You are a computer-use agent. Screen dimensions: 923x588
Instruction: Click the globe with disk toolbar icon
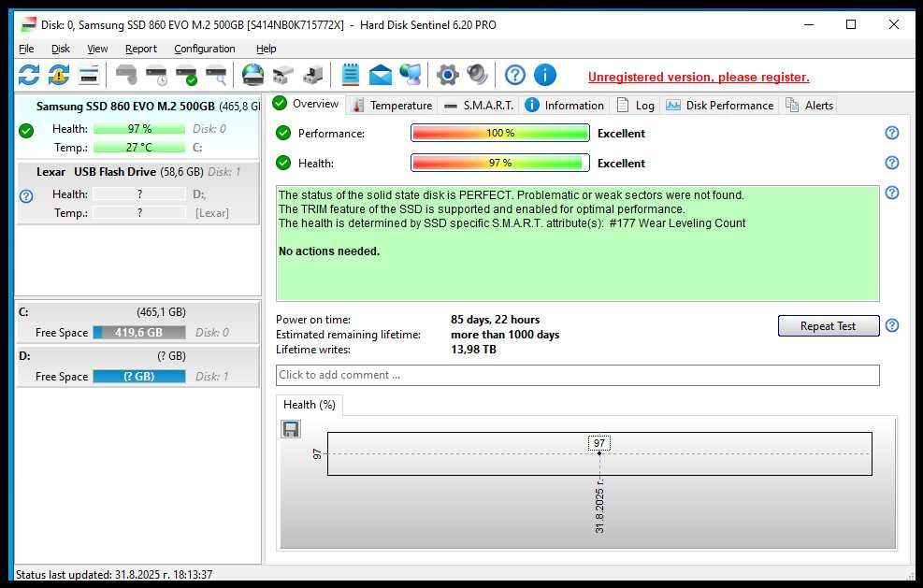[253, 76]
